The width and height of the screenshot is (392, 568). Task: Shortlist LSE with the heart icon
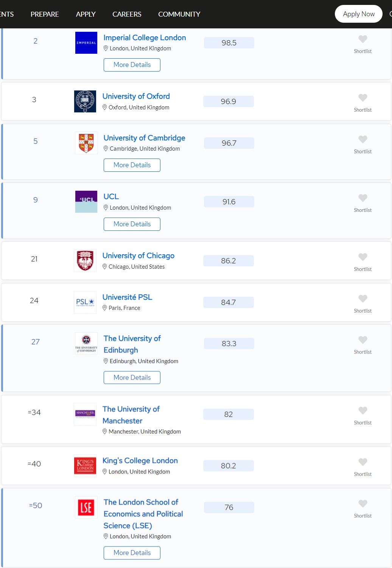(x=362, y=504)
